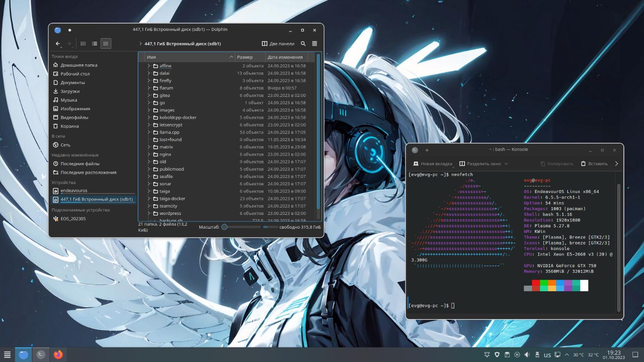Show Последние расположения
Screen dimensions: 644x362
(x=88, y=172)
